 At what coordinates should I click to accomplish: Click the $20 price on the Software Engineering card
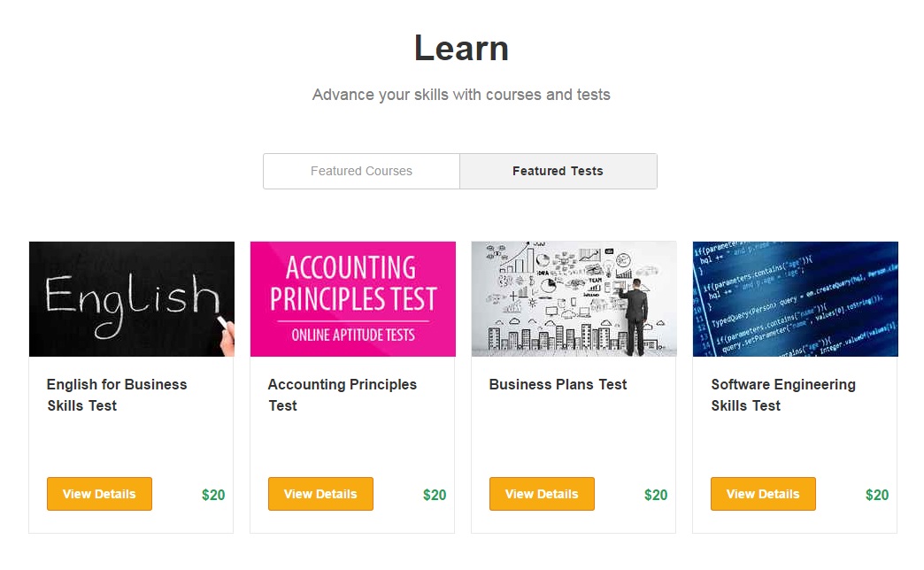click(x=876, y=495)
